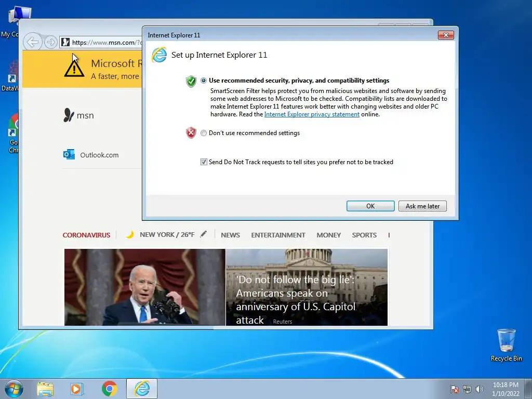Launch Google Chrome from taskbar
This screenshot has height=399, width=532.
pos(109,389)
